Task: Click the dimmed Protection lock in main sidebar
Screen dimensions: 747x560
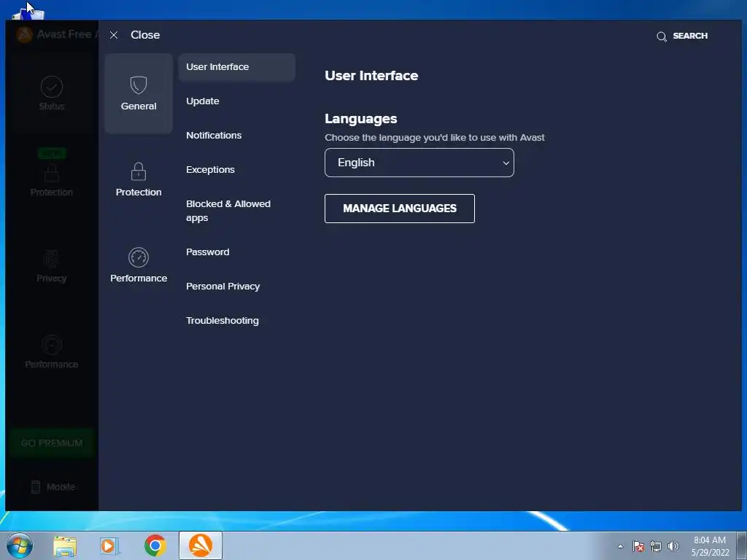Action: coord(52,172)
